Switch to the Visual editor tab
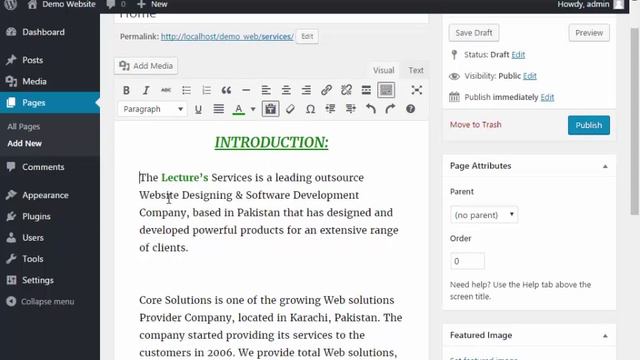Image resolution: width=640 pixels, height=360 pixels. tap(383, 70)
